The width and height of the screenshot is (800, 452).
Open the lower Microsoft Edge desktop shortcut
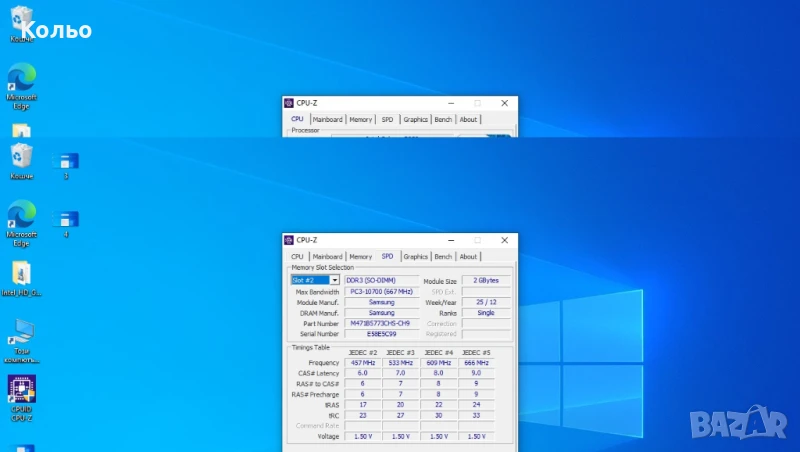coord(21,214)
